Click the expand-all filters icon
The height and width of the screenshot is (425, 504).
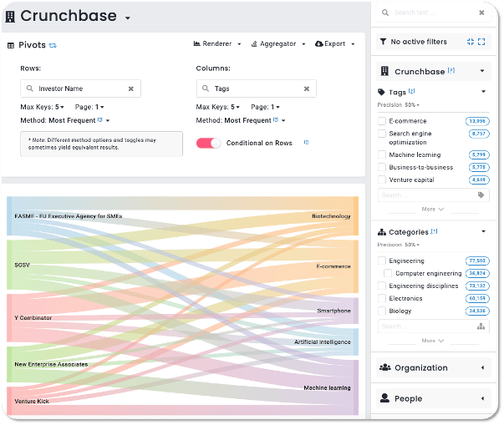click(x=481, y=42)
